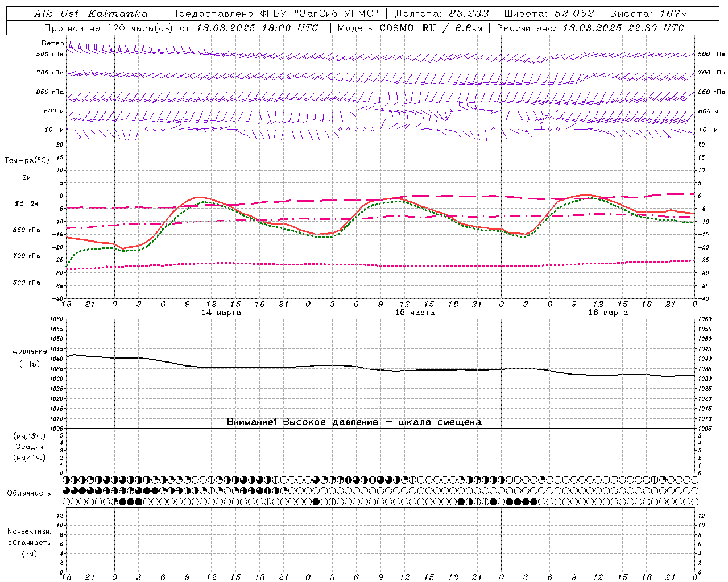Screen dimensions: 728x582
Task: Click the Осадки label
Action: coord(30,447)
